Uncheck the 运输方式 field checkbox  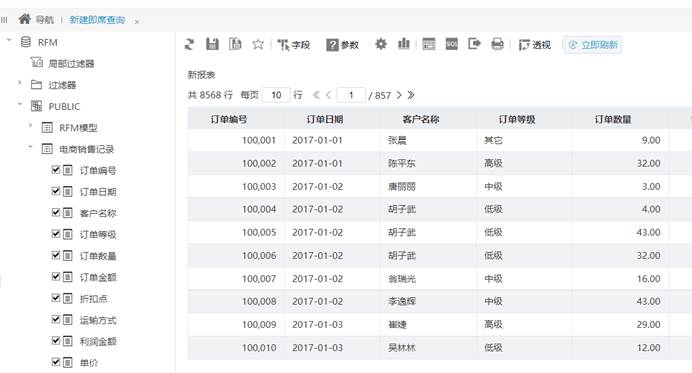(x=56, y=319)
